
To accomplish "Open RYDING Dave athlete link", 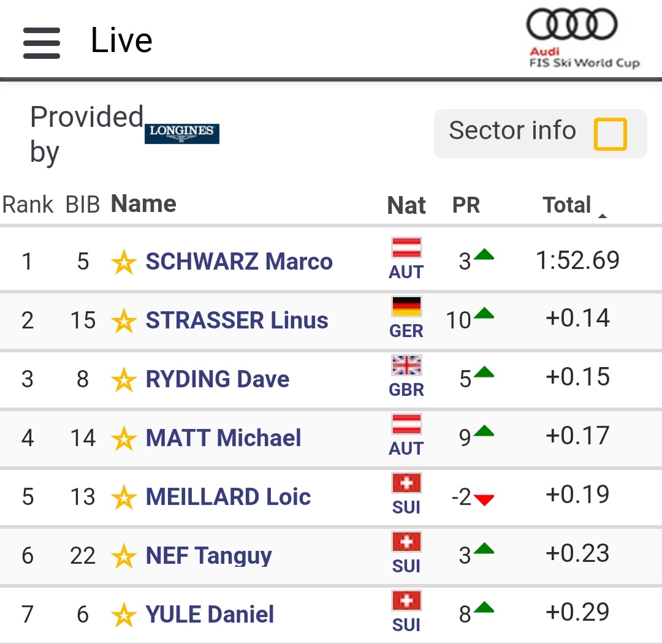I will pos(218,379).
